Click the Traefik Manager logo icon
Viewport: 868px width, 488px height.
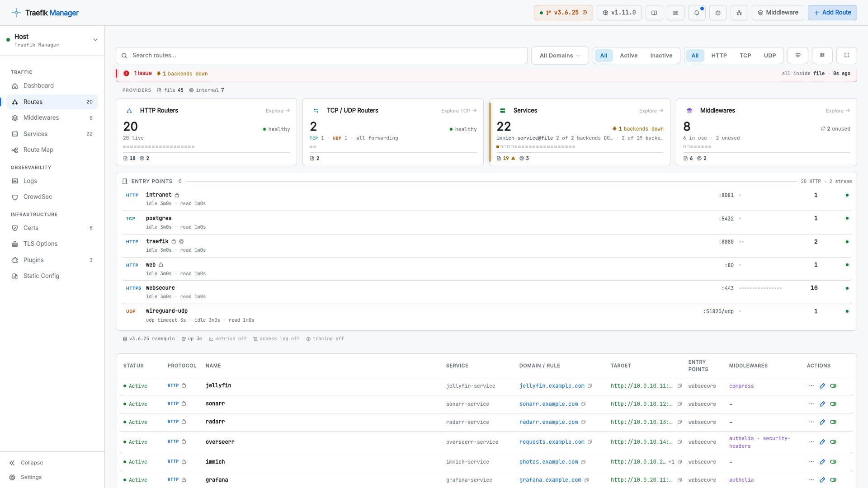click(16, 13)
